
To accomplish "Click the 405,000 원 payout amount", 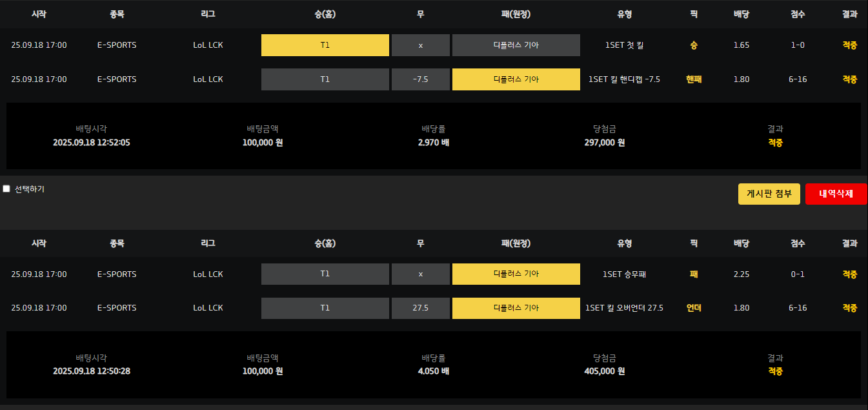I will point(604,371).
